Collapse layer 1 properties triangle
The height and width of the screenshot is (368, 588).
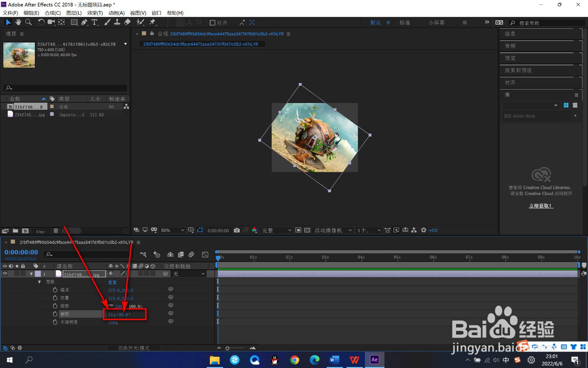(x=31, y=274)
